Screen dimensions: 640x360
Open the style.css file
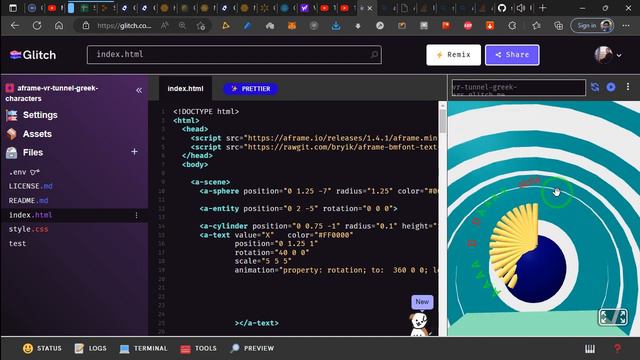tap(28, 229)
